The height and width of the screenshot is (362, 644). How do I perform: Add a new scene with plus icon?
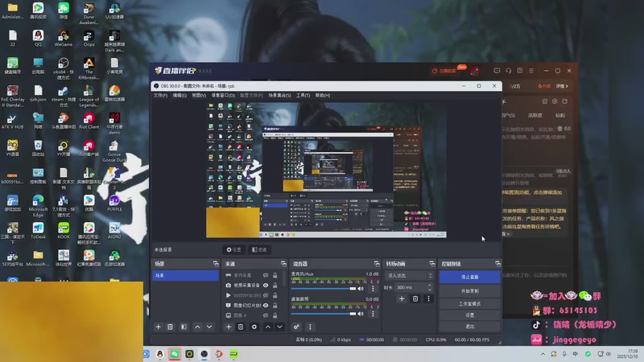pyautogui.click(x=158, y=327)
